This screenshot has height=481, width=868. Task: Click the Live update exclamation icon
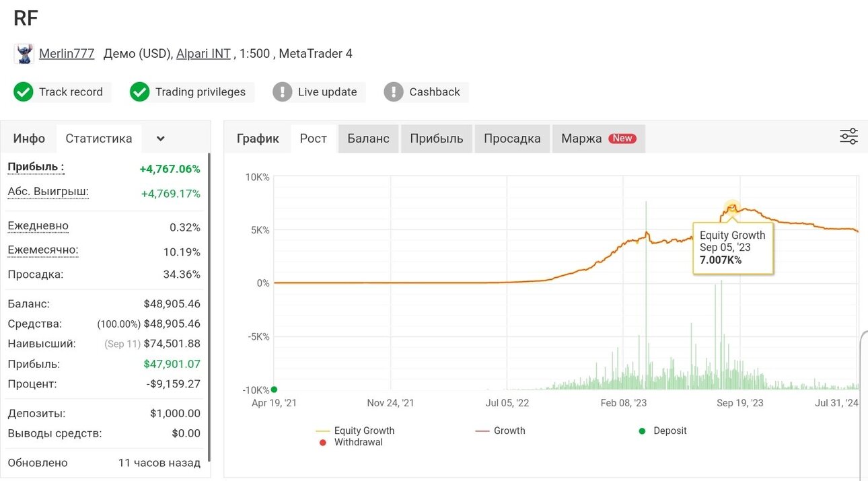283,92
